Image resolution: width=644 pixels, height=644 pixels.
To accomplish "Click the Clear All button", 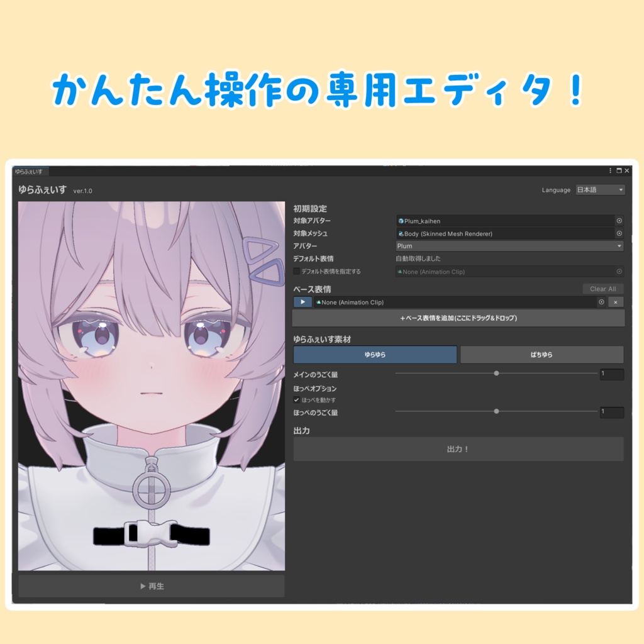I will [x=603, y=289].
